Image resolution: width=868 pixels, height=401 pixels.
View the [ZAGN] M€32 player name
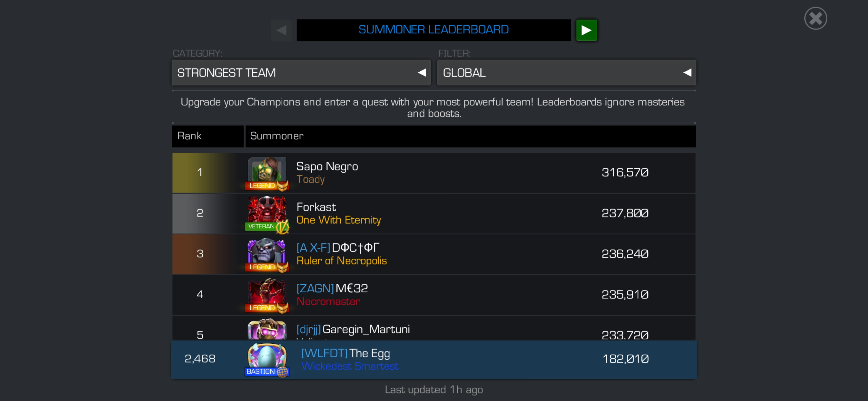pos(332,288)
